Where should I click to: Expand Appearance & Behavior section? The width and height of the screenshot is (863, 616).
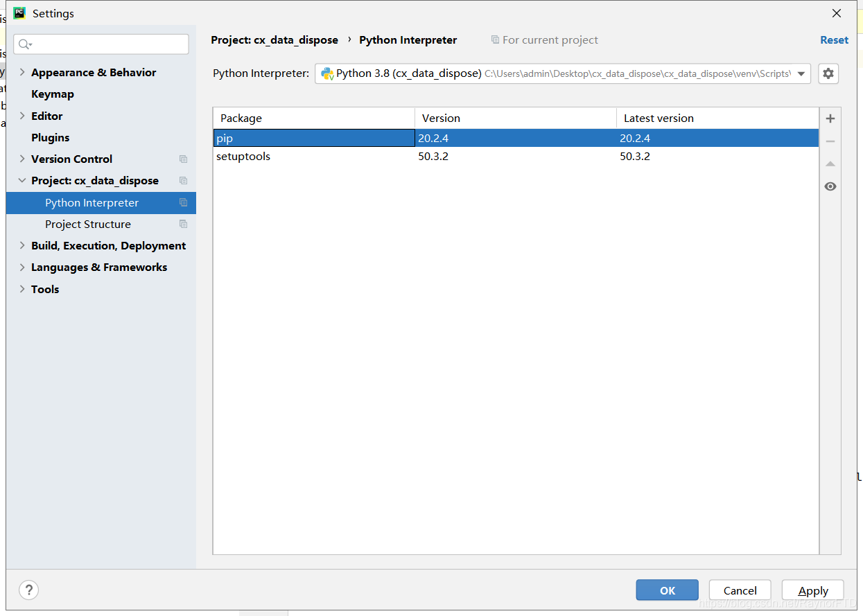coord(22,72)
